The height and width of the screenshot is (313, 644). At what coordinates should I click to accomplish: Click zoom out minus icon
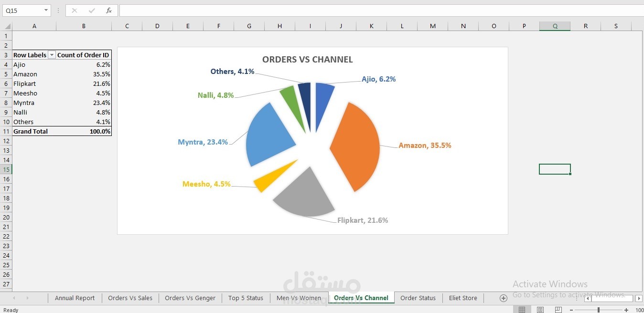(571, 310)
